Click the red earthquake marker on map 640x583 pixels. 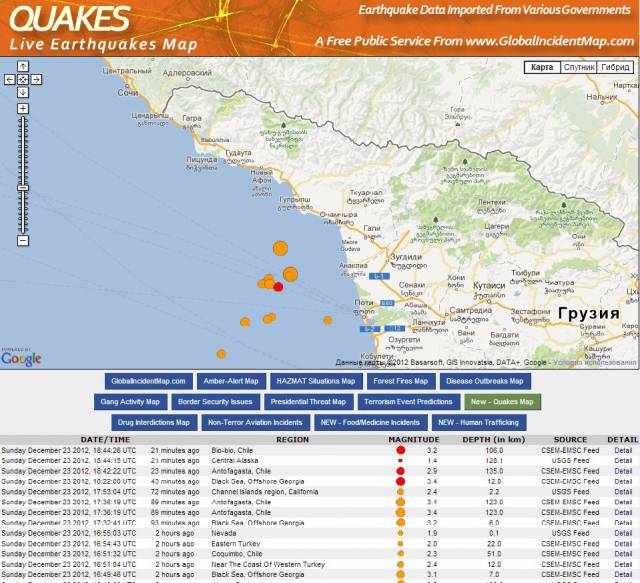click(x=278, y=287)
